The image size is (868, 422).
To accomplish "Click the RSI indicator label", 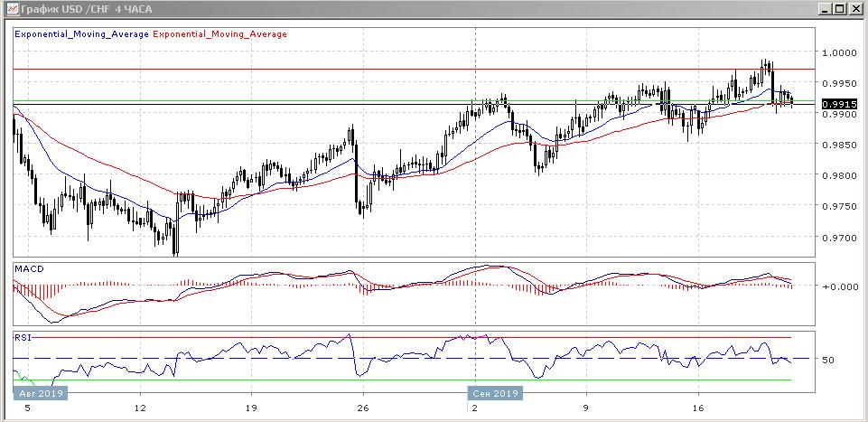I will tap(23, 337).
